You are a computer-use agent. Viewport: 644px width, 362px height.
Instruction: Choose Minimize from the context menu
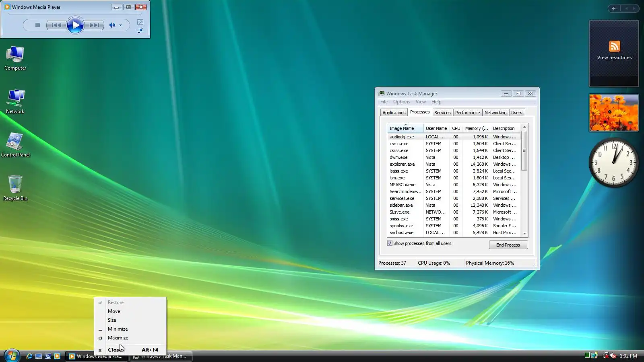(x=130, y=329)
